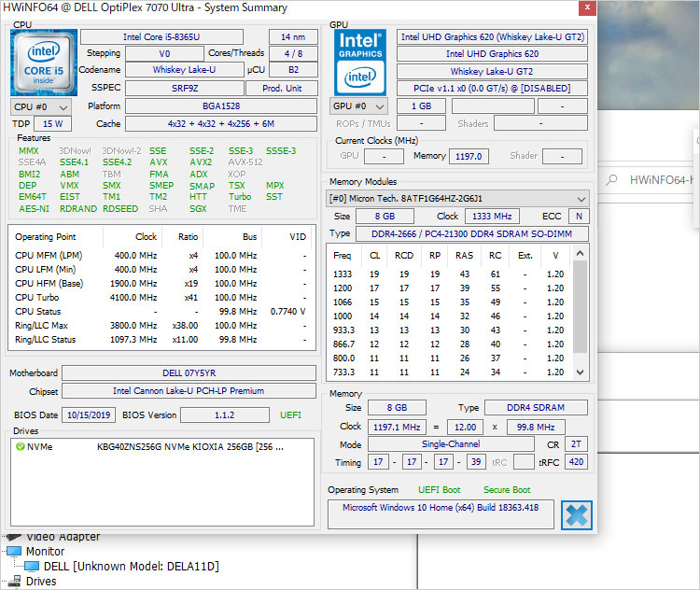Screen dimensions: 700x590
Task: Click the RDSEED feature label
Action: 120,208
